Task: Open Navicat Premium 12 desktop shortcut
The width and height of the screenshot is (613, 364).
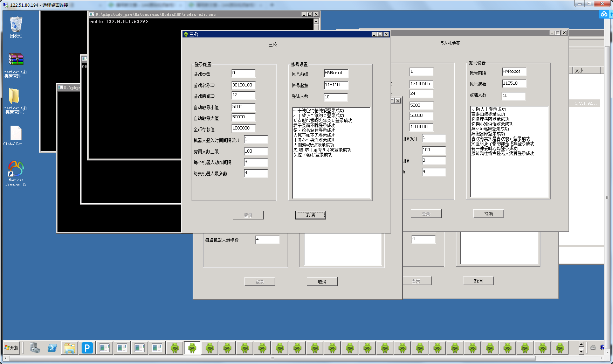Action: pos(16,169)
